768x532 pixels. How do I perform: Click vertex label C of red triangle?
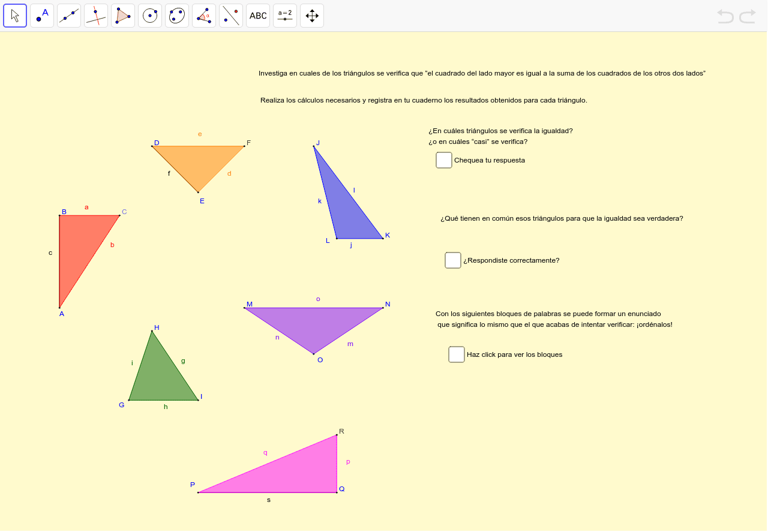pos(124,212)
